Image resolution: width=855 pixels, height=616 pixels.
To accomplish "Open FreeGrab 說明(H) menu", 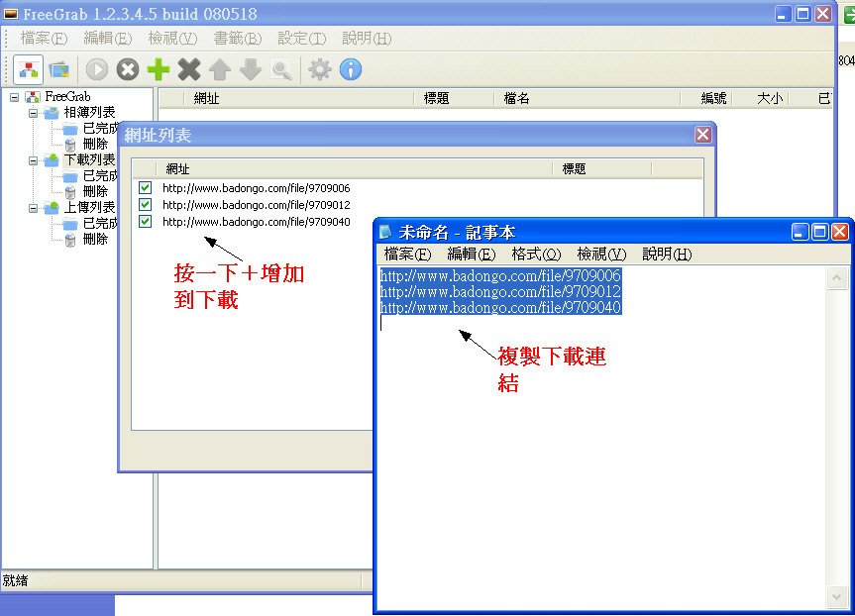I will point(367,39).
